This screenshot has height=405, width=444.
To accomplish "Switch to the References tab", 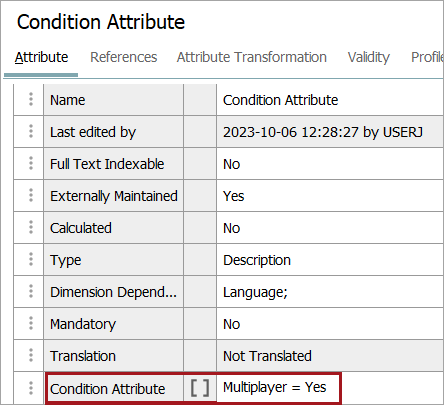I will 124,57.
